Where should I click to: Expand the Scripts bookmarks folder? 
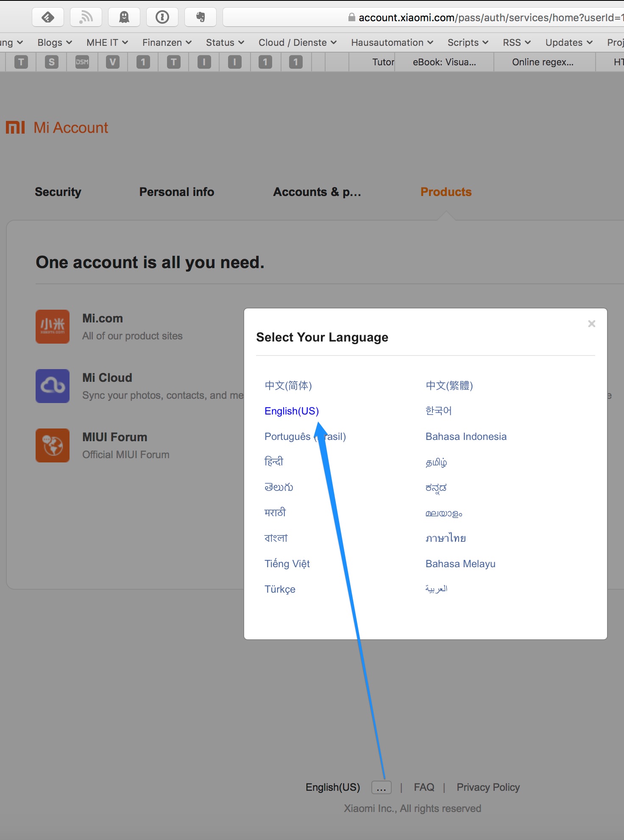468,42
